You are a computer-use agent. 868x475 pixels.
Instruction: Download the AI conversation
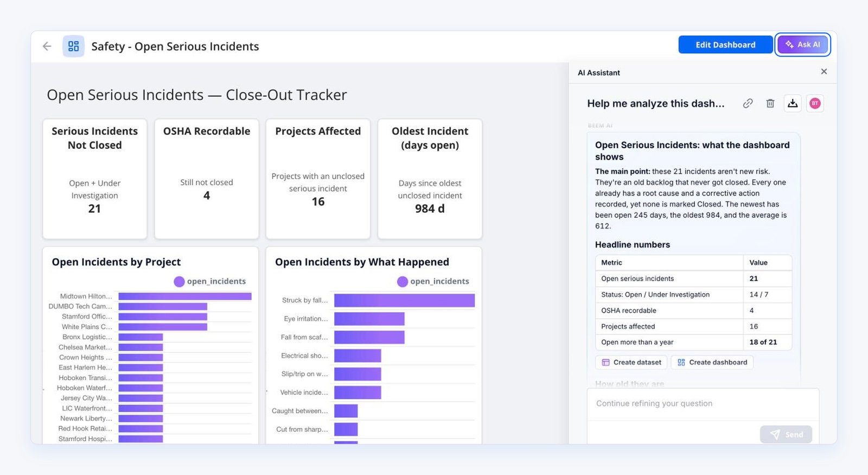[x=793, y=103]
